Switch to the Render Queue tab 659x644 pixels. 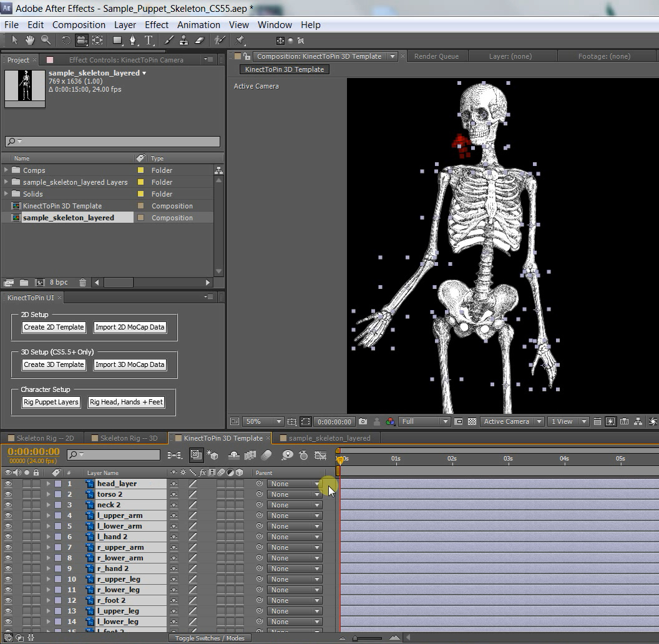[x=436, y=56]
